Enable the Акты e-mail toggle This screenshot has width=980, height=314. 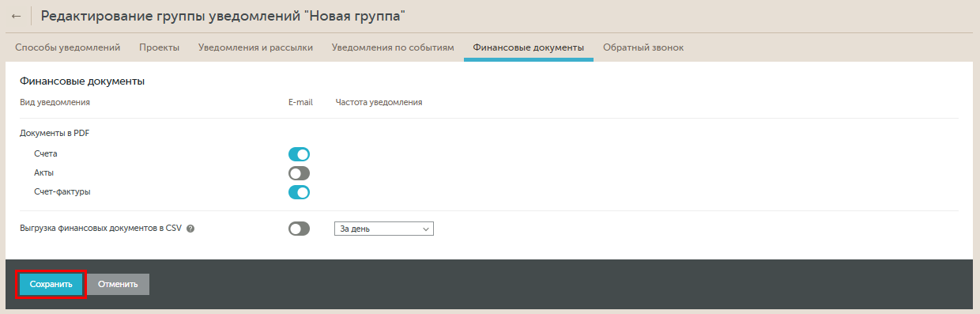coord(299,173)
